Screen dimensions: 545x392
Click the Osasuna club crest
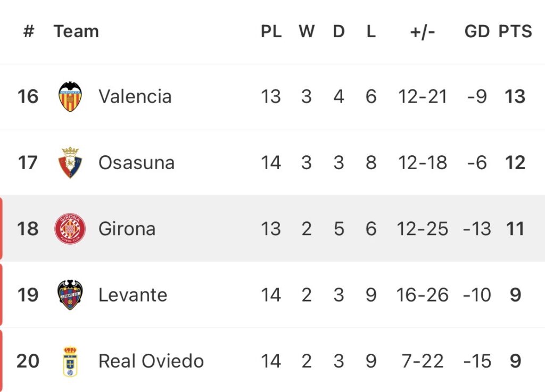70,162
